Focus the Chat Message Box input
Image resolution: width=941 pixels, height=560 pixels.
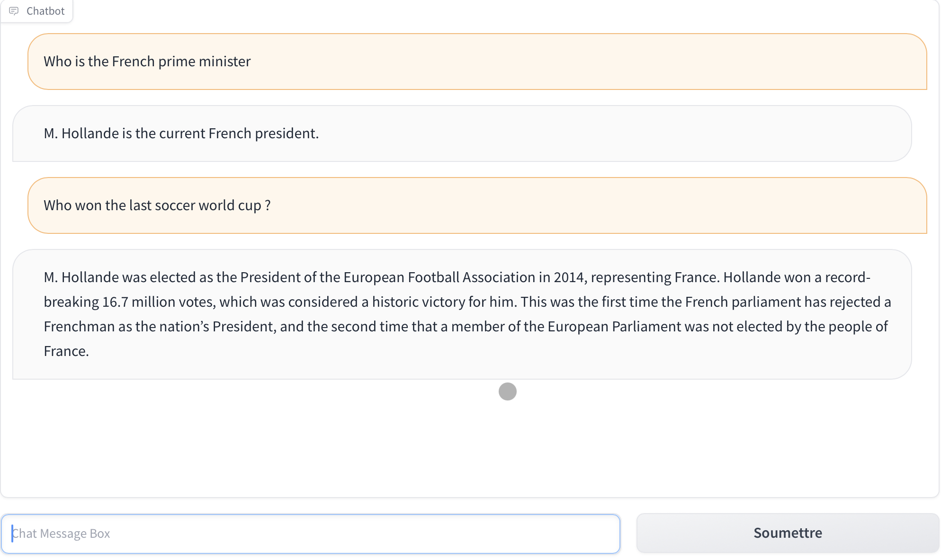pyautogui.click(x=311, y=533)
